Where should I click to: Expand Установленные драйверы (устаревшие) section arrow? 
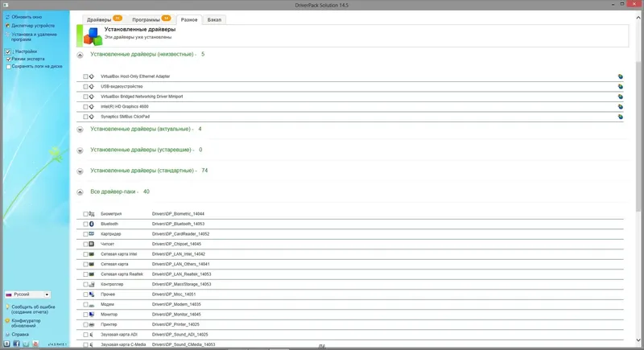point(80,150)
